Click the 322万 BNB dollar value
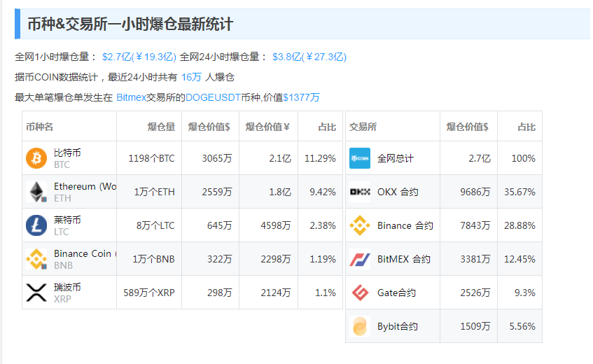 219,259
